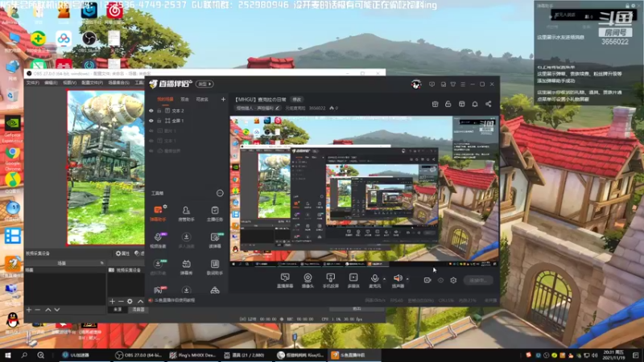Screen dimensions: 644x362
Task: Click the padlock icon in title-row toolbar
Action: (448, 105)
